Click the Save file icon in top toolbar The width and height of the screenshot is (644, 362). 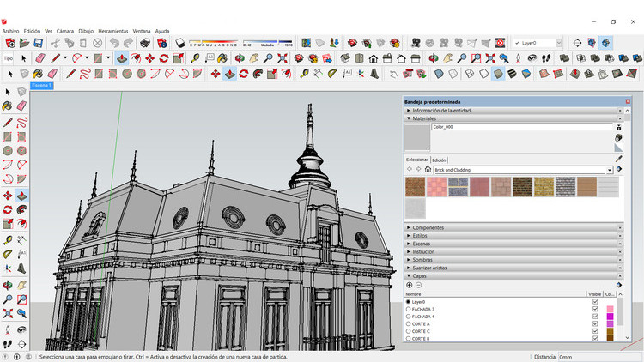(38, 43)
